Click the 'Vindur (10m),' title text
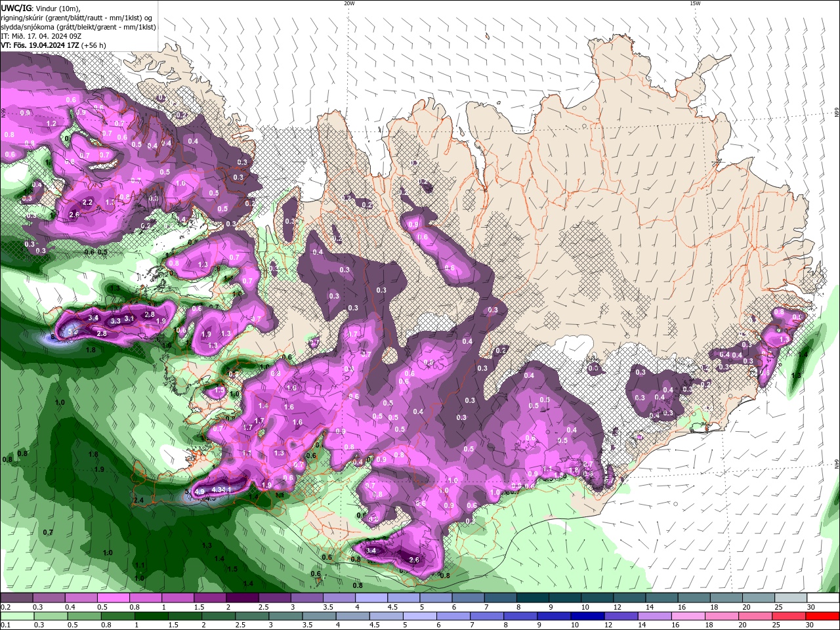Screen dimensions: 840x630 coord(59,8)
